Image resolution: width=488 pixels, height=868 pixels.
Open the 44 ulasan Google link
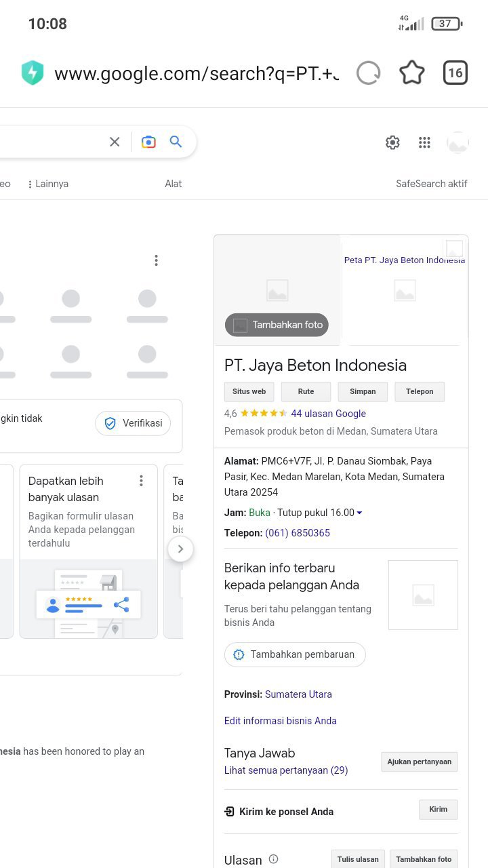click(x=328, y=414)
